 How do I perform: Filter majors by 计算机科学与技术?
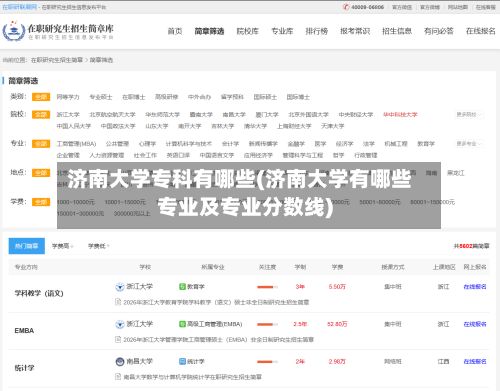[x=189, y=144]
